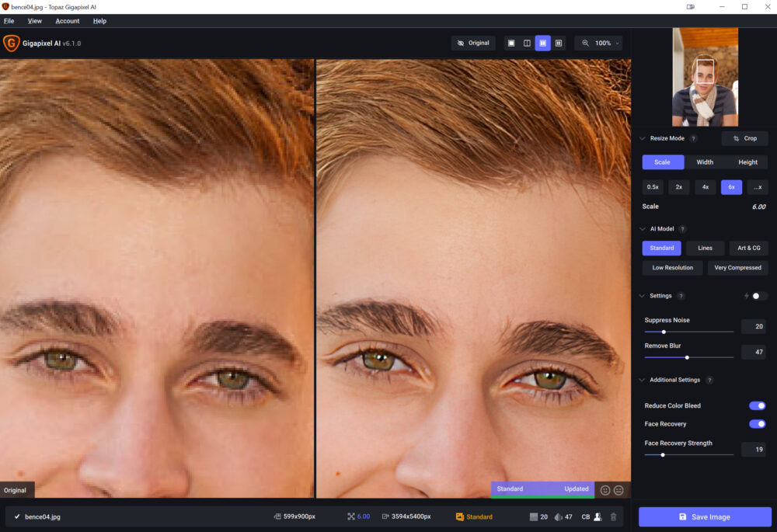This screenshot has width=777, height=532.
Task: Switch to single view layout icon
Action: tap(511, 43)
